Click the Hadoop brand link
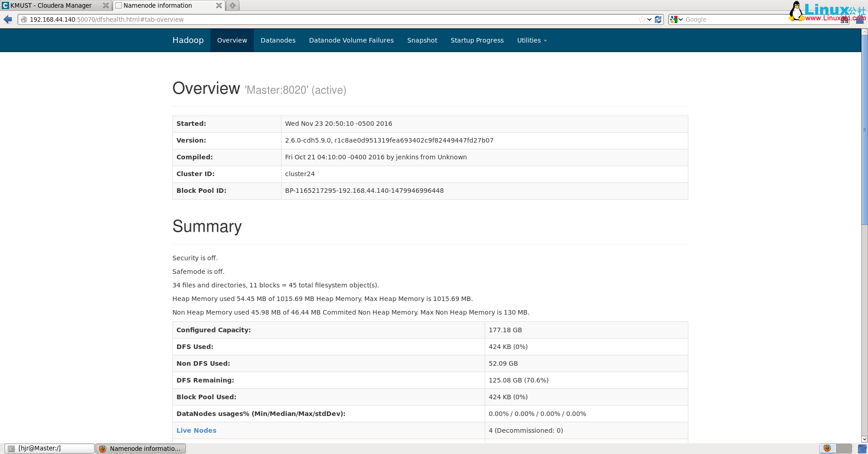The height and width of the screenshot is (454, 868). coord(188,40)
